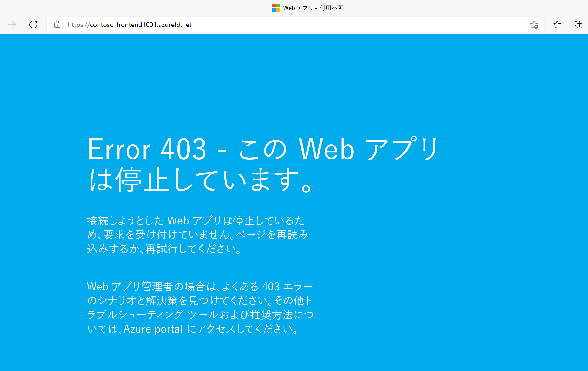This screenshot has width=588, height=371.
Task: Open the Favorites list icon
Action: click(557, 24)
